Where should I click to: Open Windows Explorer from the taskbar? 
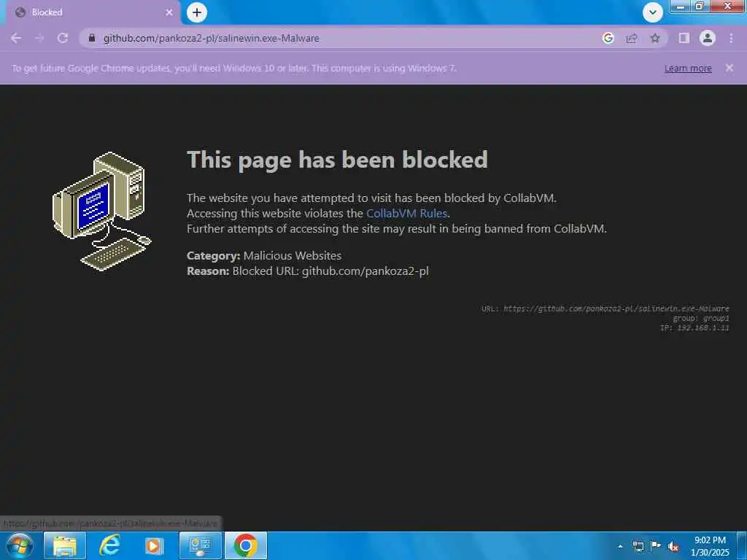tap(65, 545)
